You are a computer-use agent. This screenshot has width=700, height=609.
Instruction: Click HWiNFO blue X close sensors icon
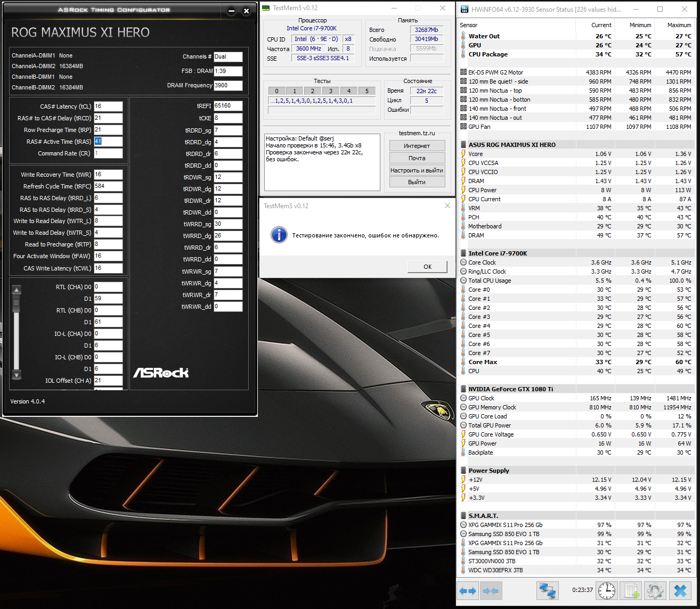[680, 591]
